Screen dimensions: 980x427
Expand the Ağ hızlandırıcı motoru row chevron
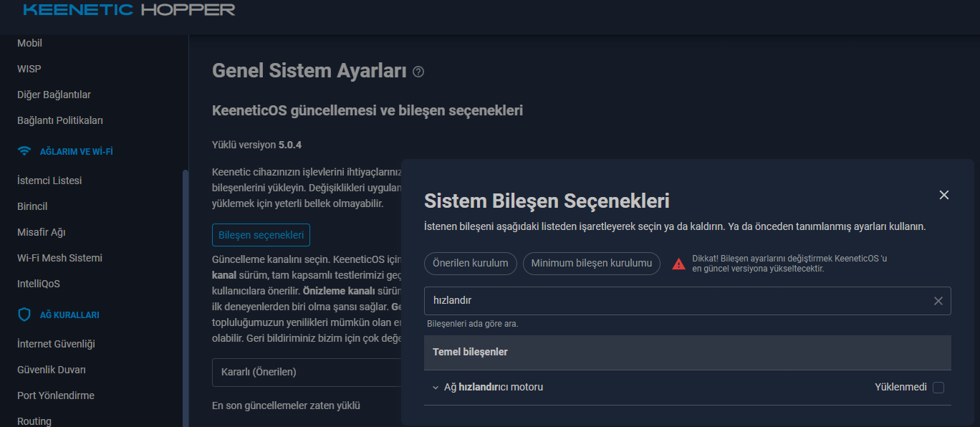[x=435, y=388]
